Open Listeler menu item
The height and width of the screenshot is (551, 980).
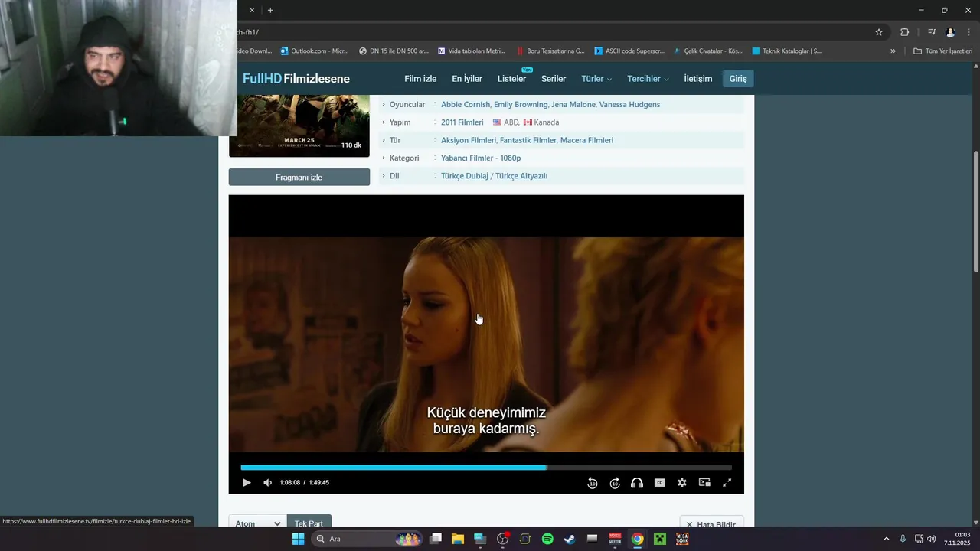511,79
